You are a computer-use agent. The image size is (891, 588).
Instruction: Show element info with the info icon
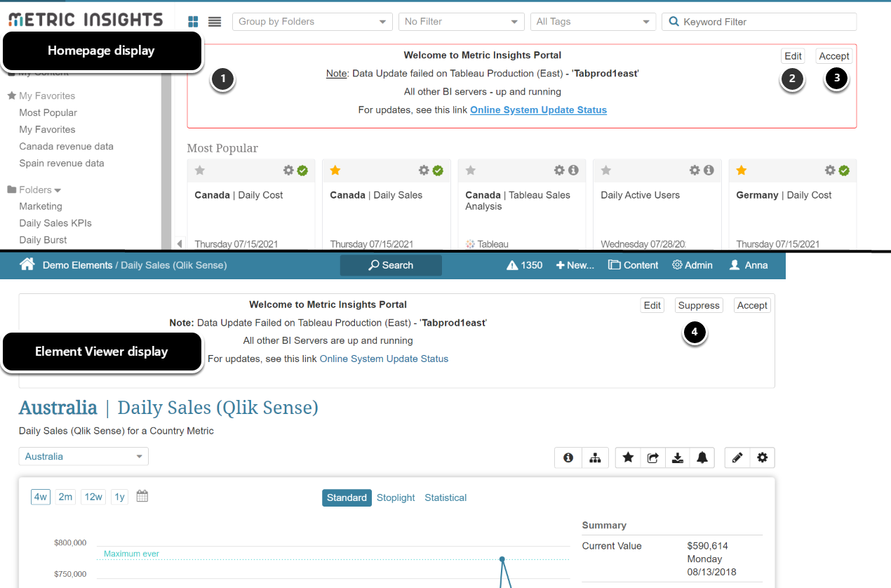click(568, 457)
